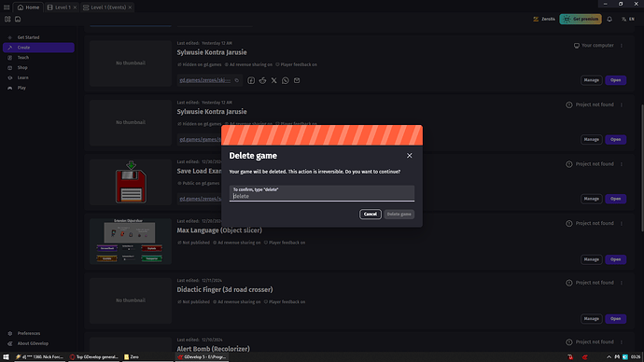Open options menu beside Your computer
The image size is (644, 362).
tap(622, 46)
